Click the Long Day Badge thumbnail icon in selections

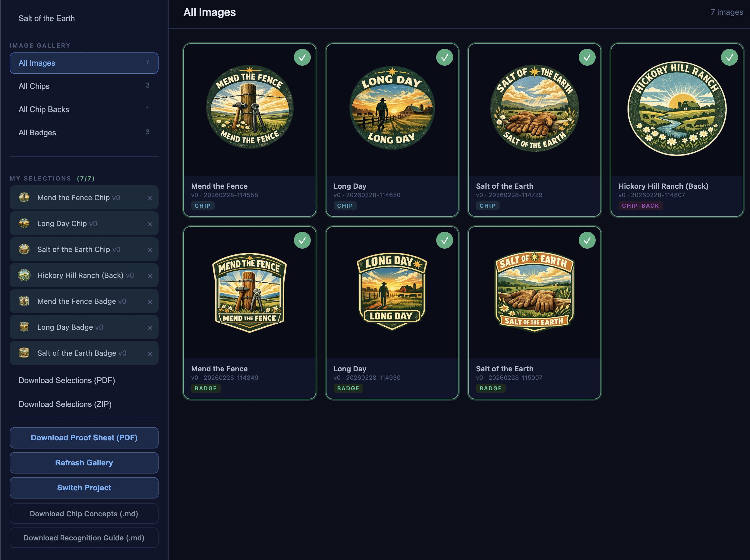(x=24, y=327)
